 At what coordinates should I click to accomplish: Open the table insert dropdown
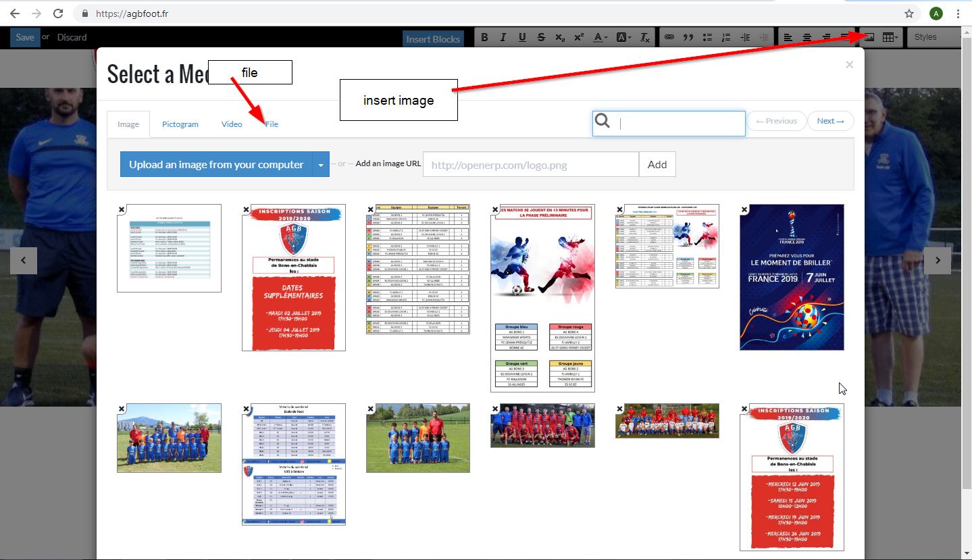coord(891,38)
